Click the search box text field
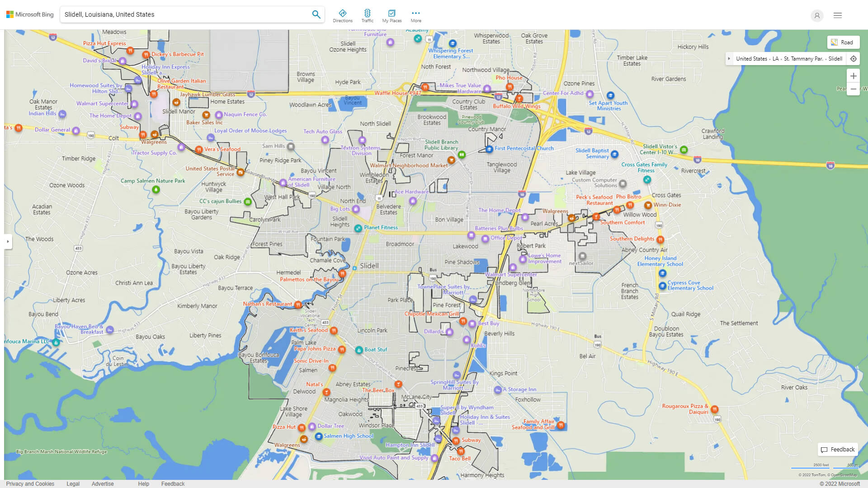This screenshot has width=868, height=488. pos(185,14)
